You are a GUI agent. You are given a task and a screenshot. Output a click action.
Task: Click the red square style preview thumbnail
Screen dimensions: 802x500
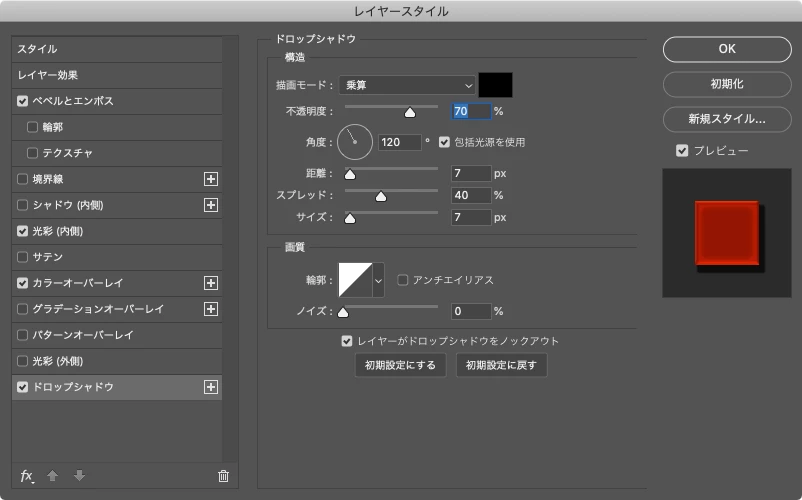point(727,233)
